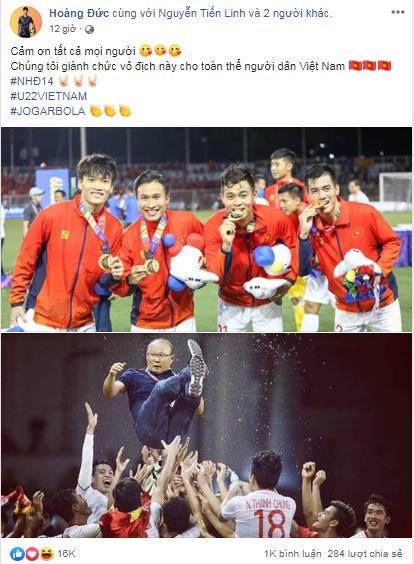414x564 pixels.
Task: Open the medal celebration team photo
Action: click(207, 229)
